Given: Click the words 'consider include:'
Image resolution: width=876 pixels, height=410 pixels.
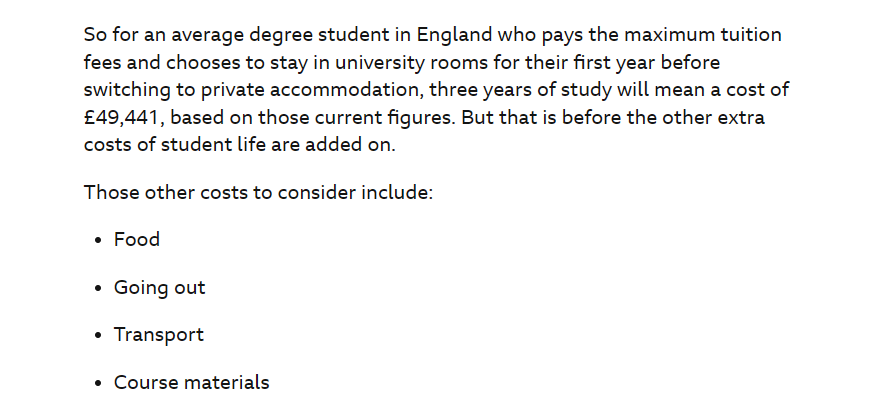Looking at the screenshot, I should pyautogui.click(x=355, y=193).
